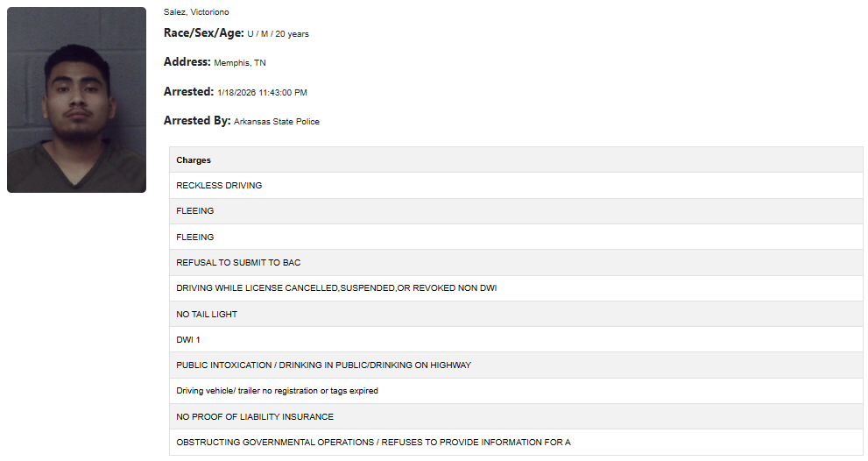Click the Memphis, TN address value

[x=240, y=63]
